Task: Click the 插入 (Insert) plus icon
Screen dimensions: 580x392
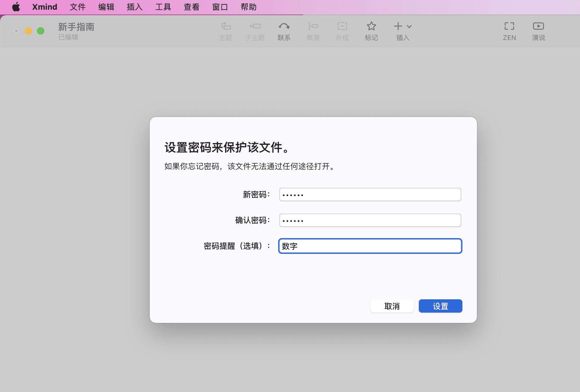Action: pyautogui.click(x=398, y=27)
